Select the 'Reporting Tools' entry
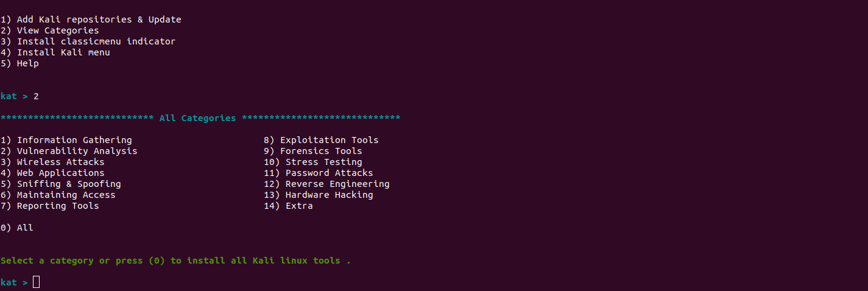 pos(49,206)
